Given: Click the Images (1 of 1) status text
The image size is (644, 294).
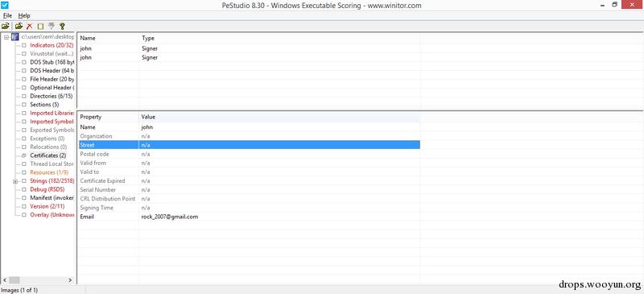Looking at the screenshot, I should pyautogui.click(x=19, y=290).
